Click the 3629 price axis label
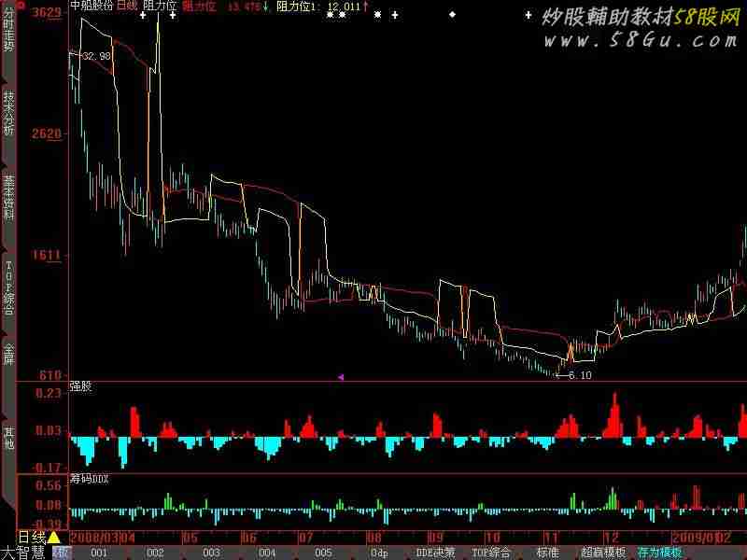The width and height of the screenshot is (747, 560). click(46, 12)
